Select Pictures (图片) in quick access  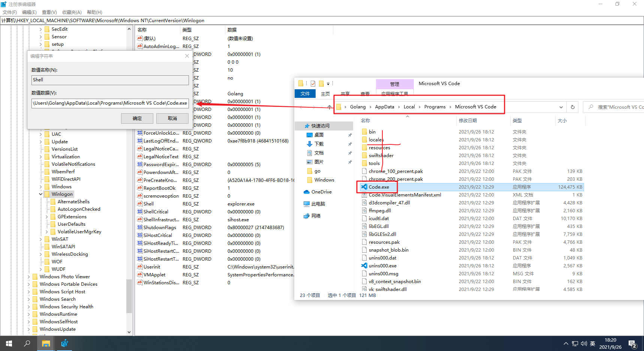coord(319,162)
